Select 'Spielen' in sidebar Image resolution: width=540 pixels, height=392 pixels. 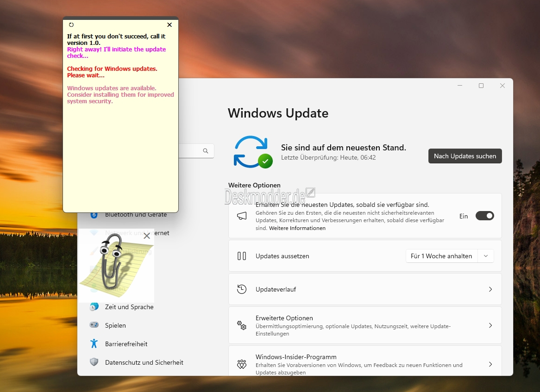point(115,325)
